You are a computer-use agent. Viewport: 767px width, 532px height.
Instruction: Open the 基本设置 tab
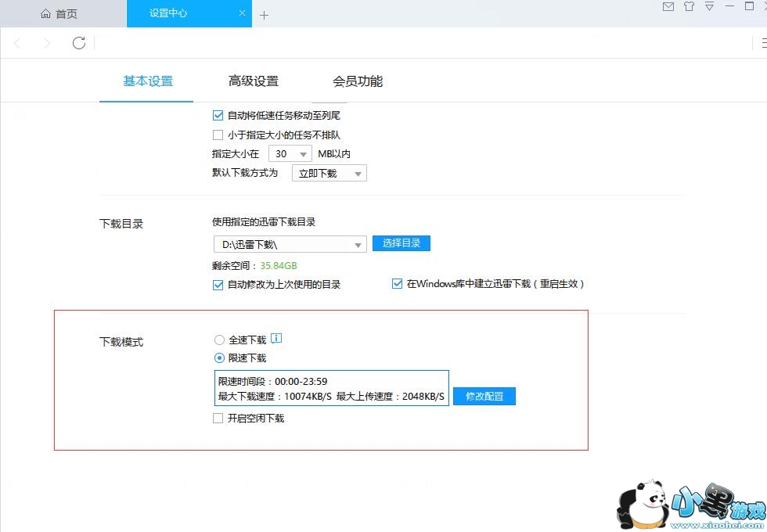[148, 81]
